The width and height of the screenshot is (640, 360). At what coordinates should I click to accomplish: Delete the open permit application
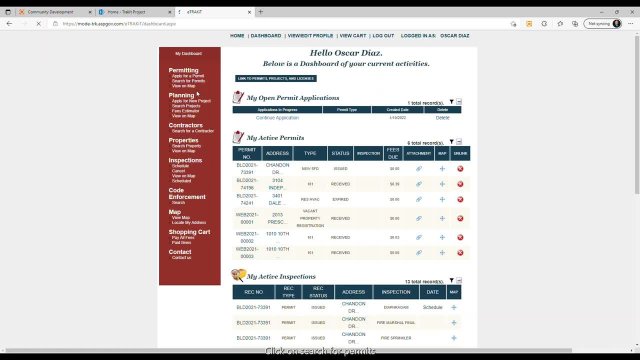(442, 118)
